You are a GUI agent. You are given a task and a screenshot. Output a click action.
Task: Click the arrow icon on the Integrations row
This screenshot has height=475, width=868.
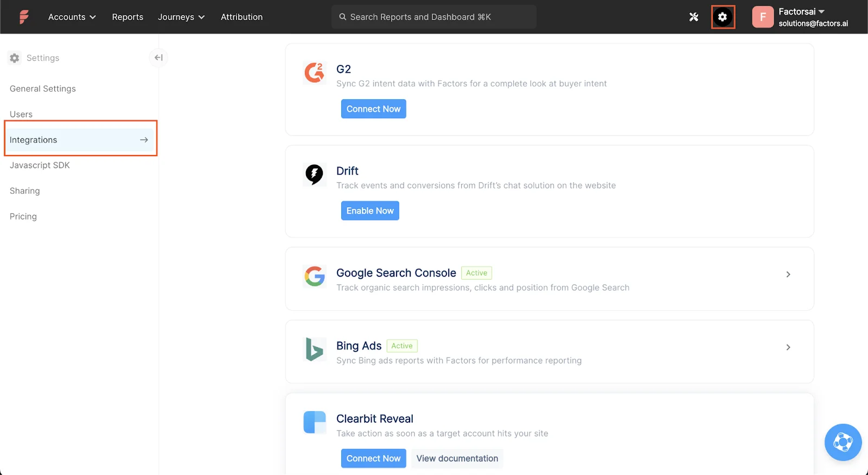pos(144,140)
